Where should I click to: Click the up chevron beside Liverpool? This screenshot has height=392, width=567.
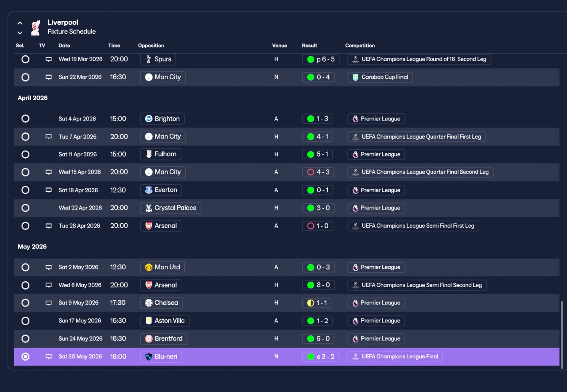[20, 23]
